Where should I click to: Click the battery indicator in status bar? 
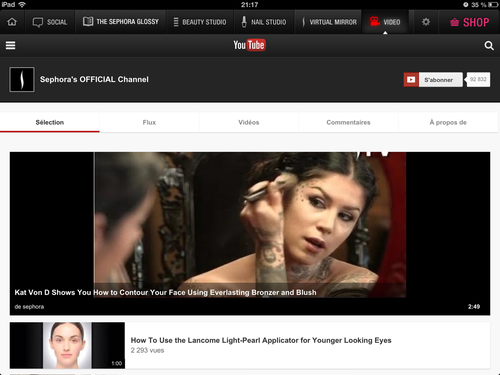[493, 5]
